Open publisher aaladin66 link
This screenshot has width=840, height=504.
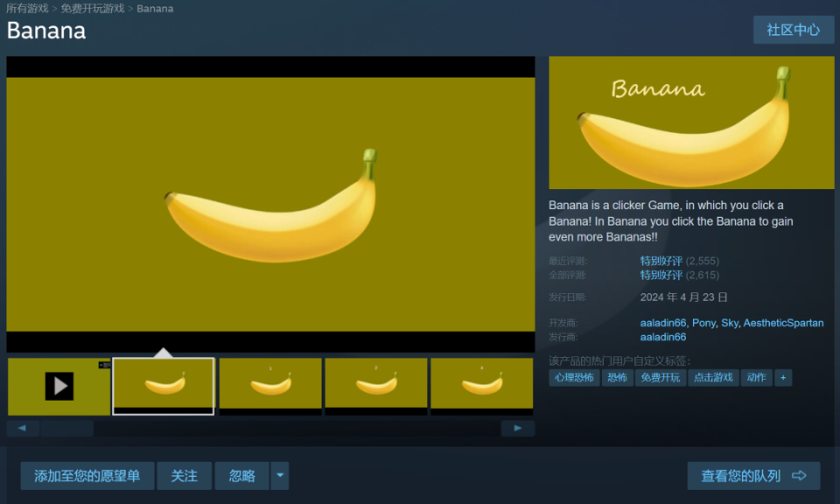point(662,337)
